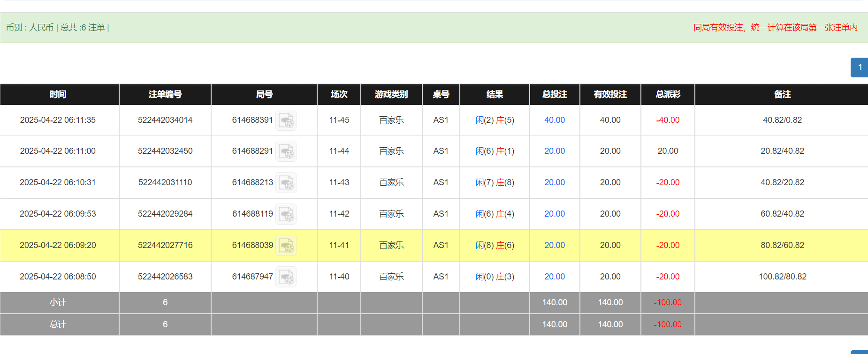Open video replay icon for round 614688291

[286, 151]
